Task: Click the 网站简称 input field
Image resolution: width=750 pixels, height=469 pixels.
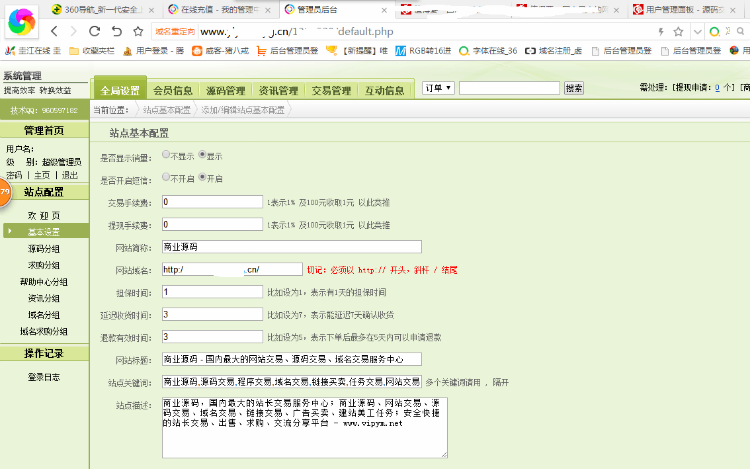Action: (291, 246)
